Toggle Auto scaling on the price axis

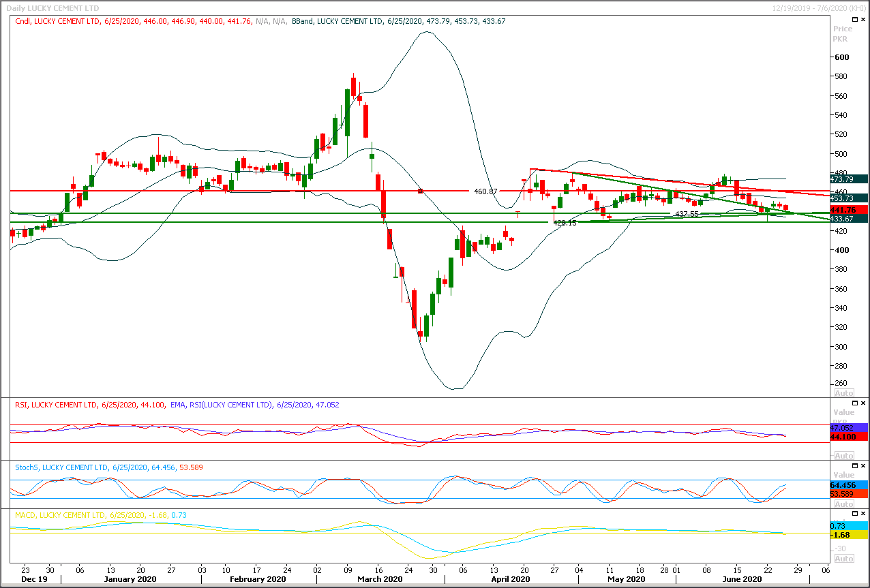[x=844, y=393]
